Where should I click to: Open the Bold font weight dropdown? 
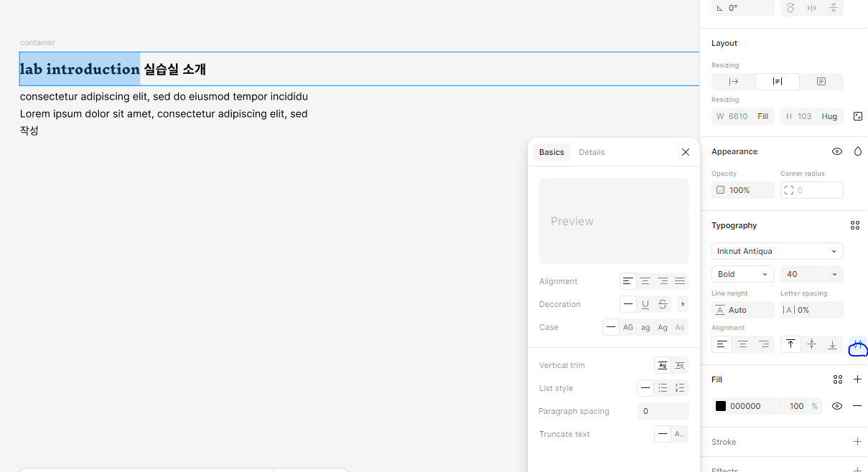(x=742, y=274)
